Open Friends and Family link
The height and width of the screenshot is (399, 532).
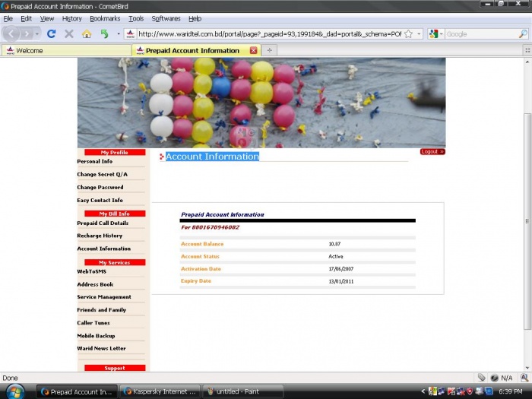pyautogui.click(x=101, y=310)
